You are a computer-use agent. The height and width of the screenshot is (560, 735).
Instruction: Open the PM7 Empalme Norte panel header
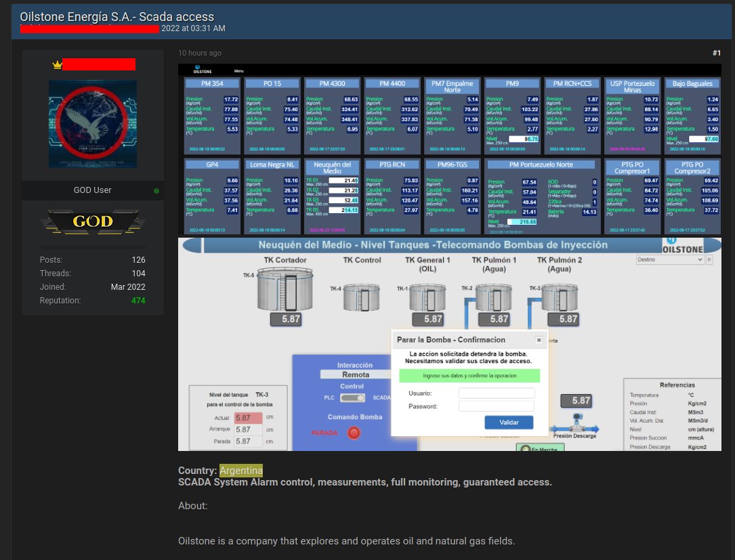coord(452,86)
